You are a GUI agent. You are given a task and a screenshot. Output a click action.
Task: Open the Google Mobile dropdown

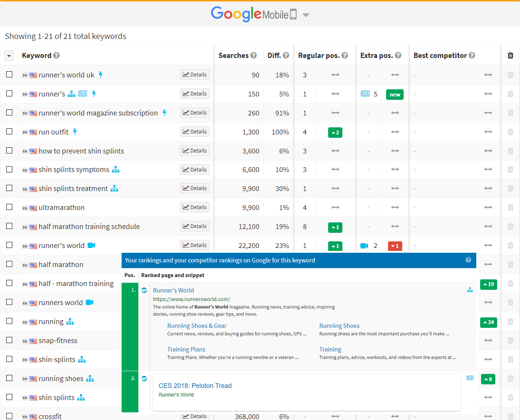pos(306,14)
